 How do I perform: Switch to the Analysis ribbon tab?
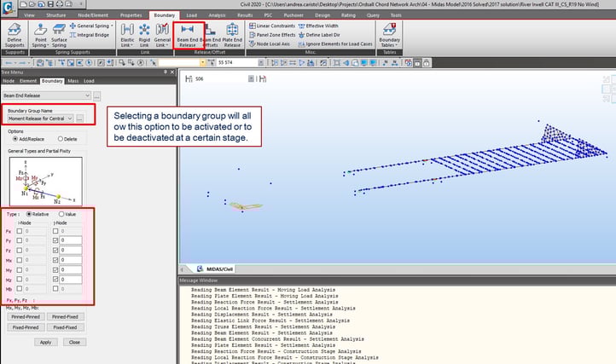[217, 15]
